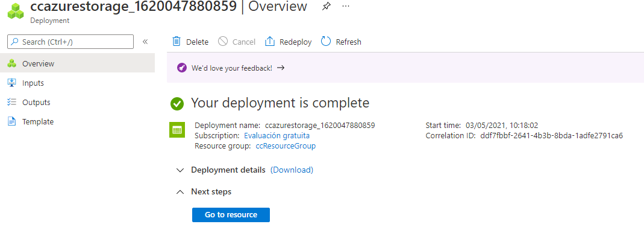Image resolution: width=644 pixels, height=227 pixels.
Task: Click the Refresh label in toolbar
Action: (x=348, y=42)
